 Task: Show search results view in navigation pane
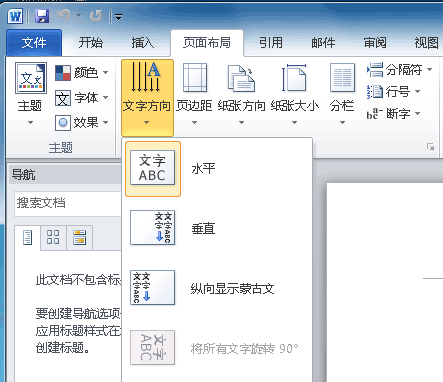(80, 237)
